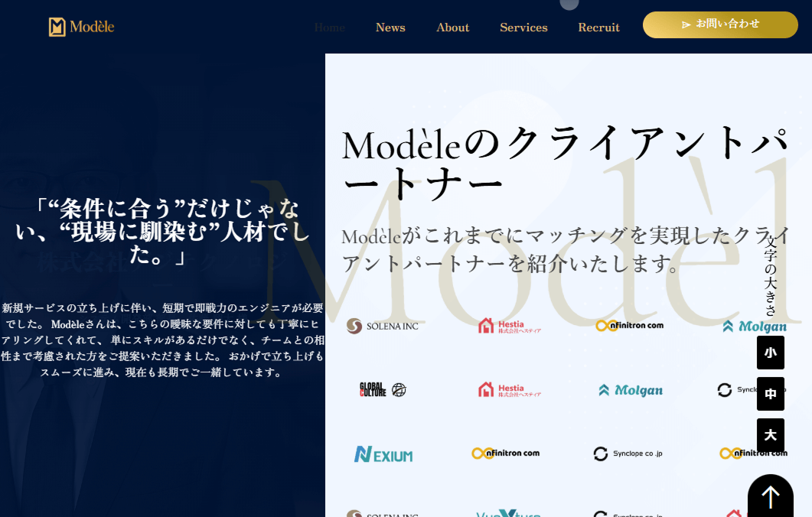
Task: Open the About navigation link
Action: 452,28
